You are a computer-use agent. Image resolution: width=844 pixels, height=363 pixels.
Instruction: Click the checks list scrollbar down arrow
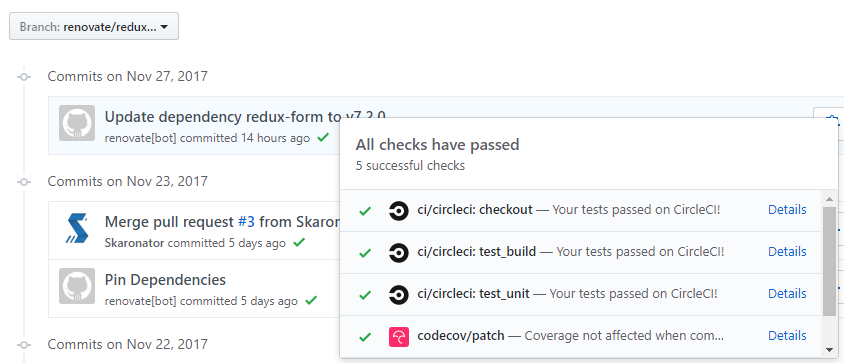829,350
